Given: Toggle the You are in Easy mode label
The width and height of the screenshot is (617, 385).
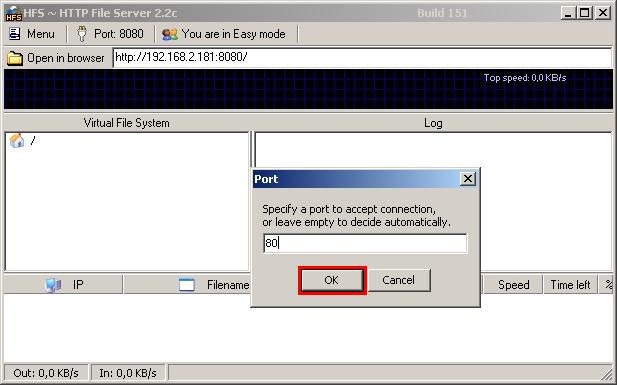Looking at the screenshot, I should [233, 34].
